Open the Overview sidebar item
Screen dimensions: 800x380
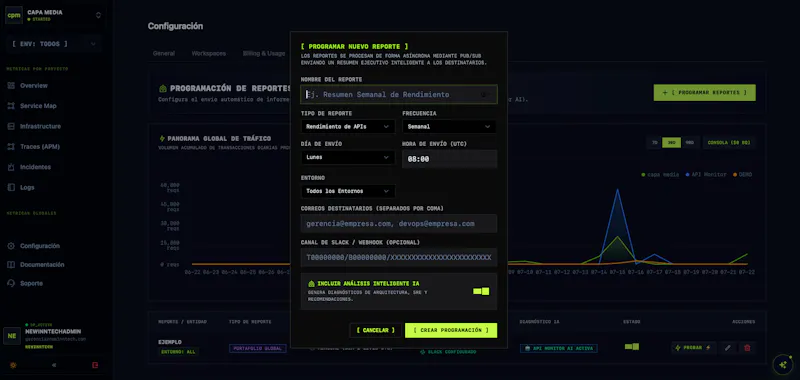point(34,86)
